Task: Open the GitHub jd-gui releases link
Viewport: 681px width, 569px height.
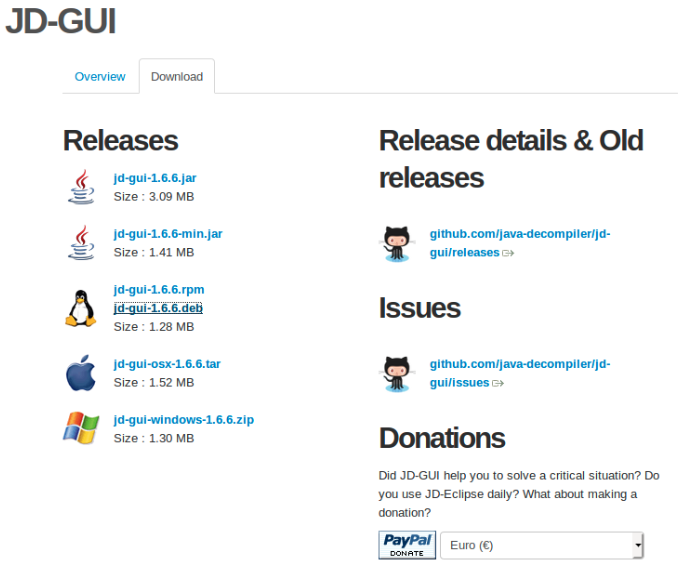Action: tap(520, 243)
